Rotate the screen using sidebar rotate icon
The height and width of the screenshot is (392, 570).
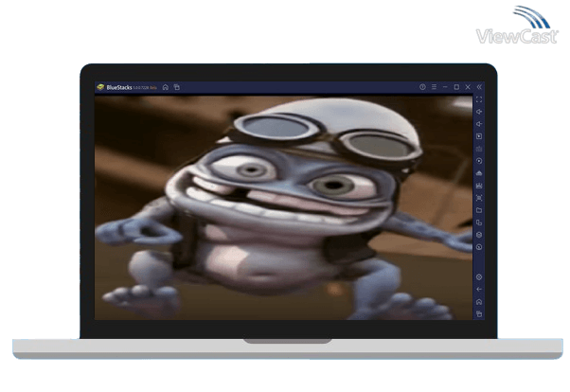(479, 223)
